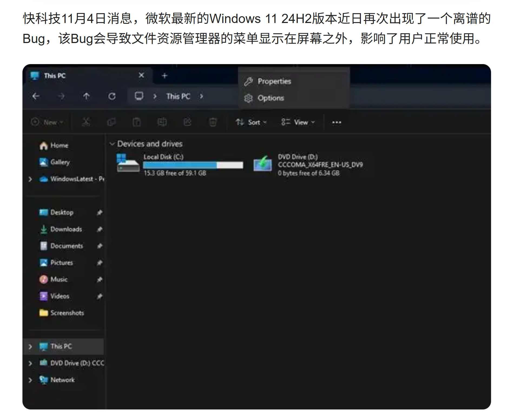The image size is (517, 420).
Task: Toggle the pin next to Documents
Action: click(x=100, y=246)
